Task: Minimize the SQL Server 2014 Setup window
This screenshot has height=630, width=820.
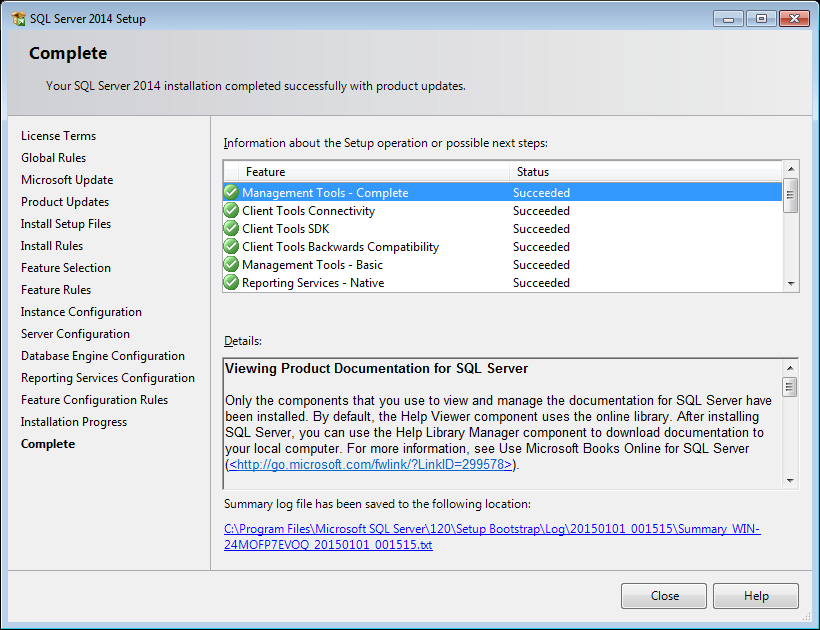Action: tap(728, 19)
